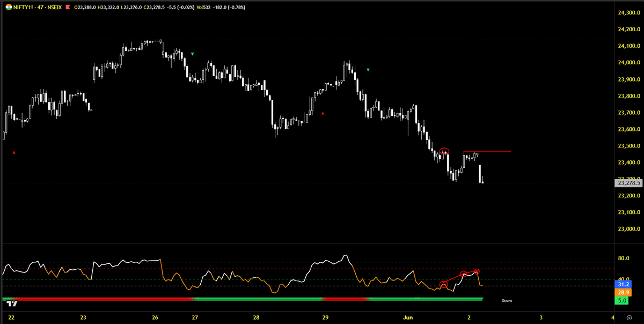
Task: Click the 23,100.0 price axis label
Action: coord(630,212)
